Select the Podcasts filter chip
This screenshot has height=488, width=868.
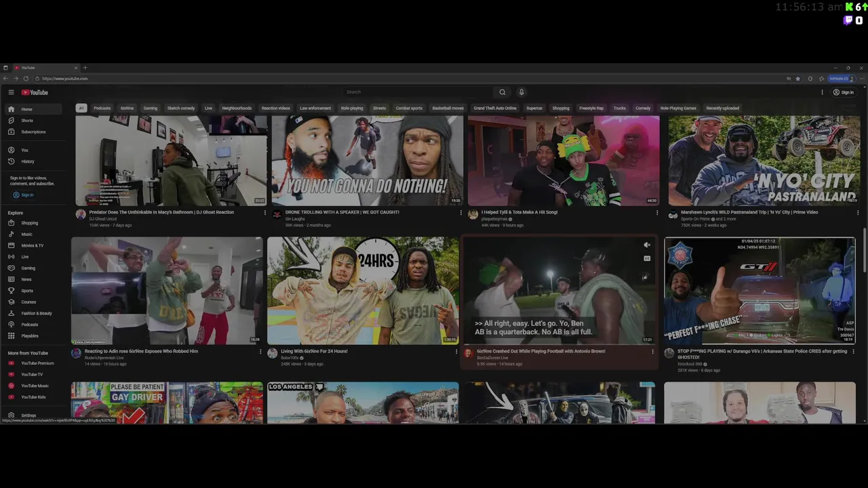point(102,108)
